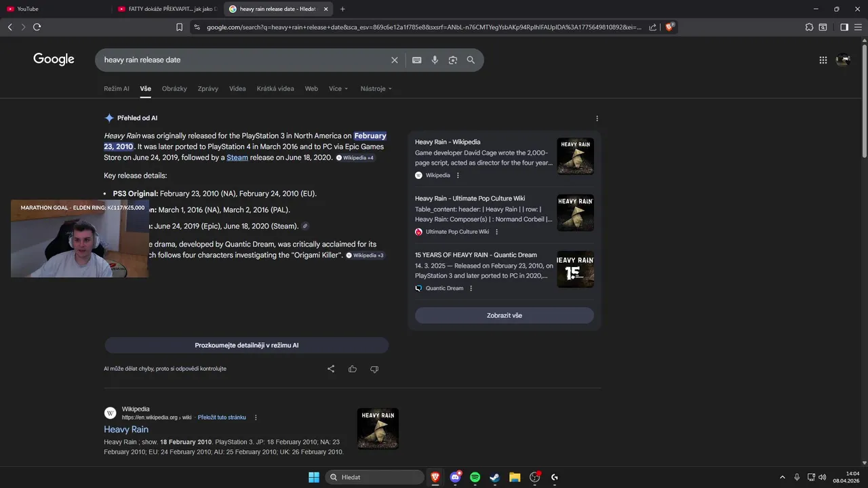The image size is (868, 488).
Task: Give thumbs down to AI overview
Action: click(x=374, y=369)
